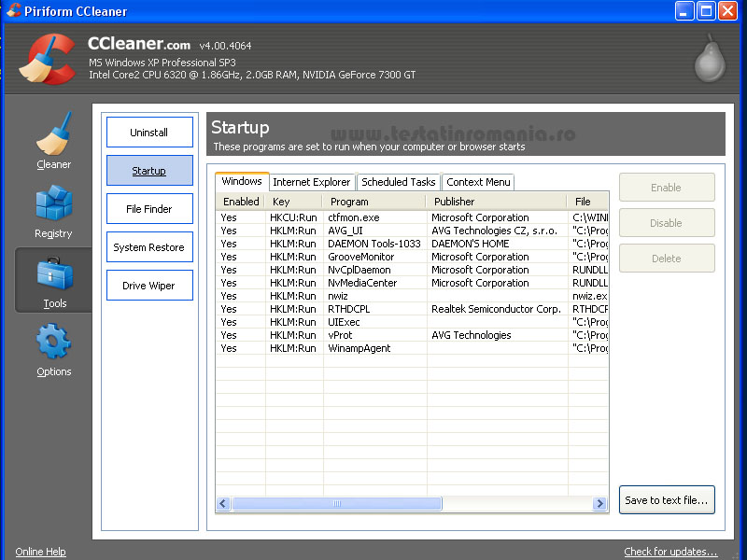Click the Check for updates link

tap(670, 552)
